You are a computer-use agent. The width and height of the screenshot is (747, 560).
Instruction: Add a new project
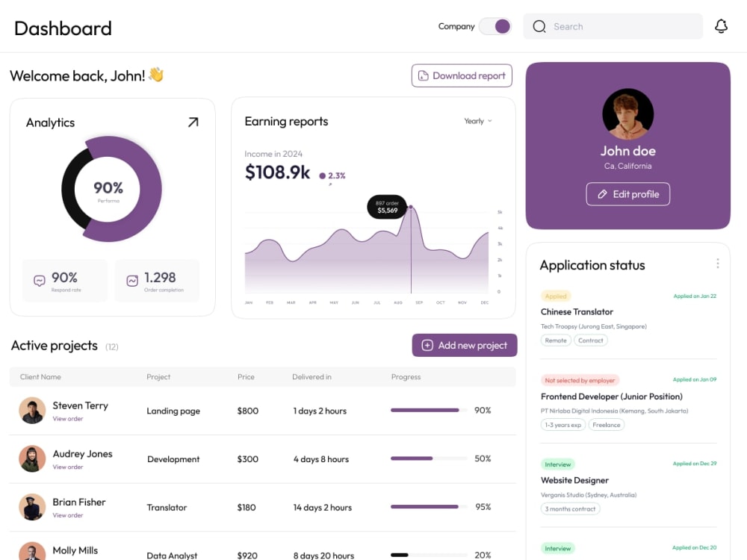click(465, 345)
